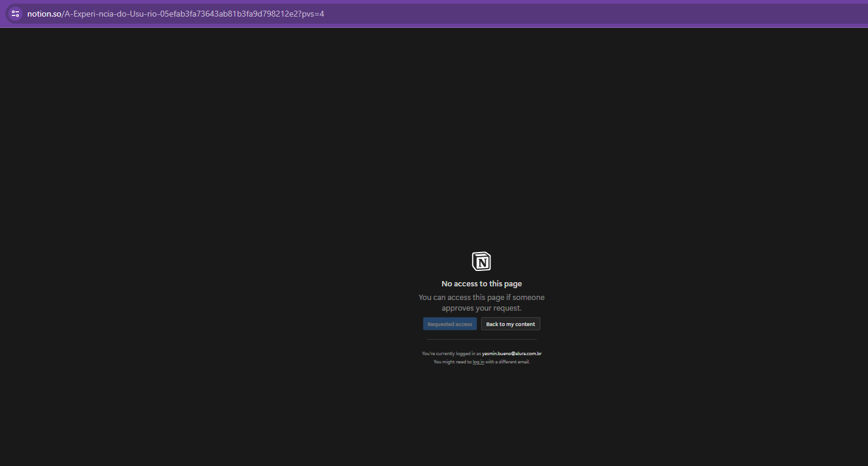Go Back to my content

(x=510, y=324)
